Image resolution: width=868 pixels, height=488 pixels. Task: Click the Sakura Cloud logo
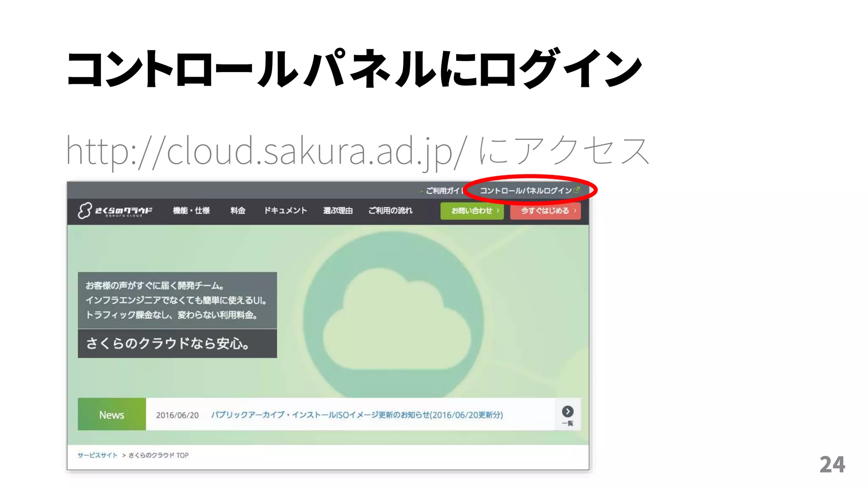pyautogui.click(x=115, y=211)
